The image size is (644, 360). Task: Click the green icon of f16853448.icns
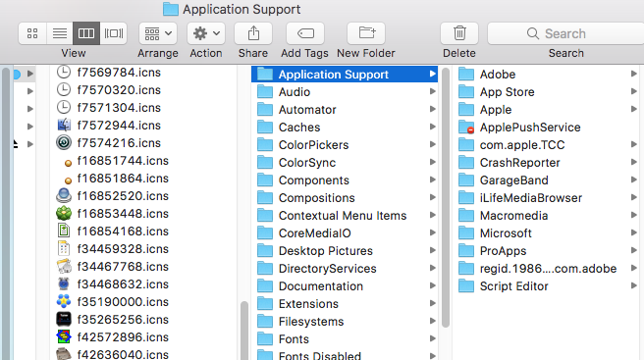click(x=64, y=214)
